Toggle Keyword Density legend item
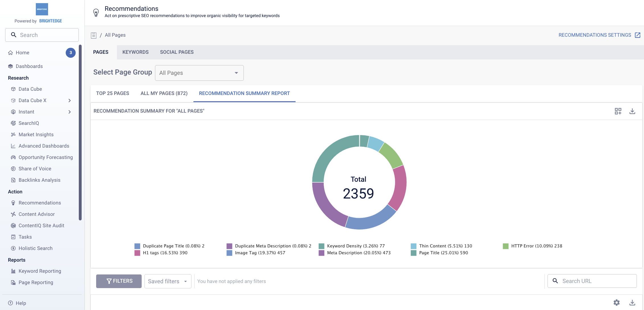The width and height of the screenshot is (644, 310). [356, 246]
